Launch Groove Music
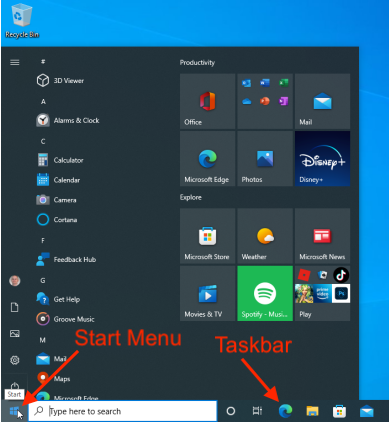The image size is (389, 423). (65, 319)
